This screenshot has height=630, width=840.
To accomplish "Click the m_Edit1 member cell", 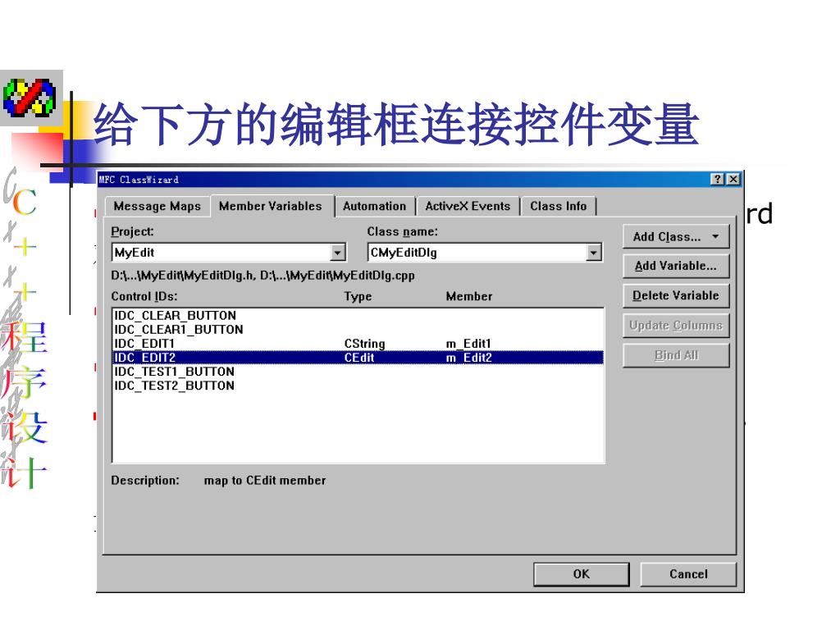I will [468, 344].
